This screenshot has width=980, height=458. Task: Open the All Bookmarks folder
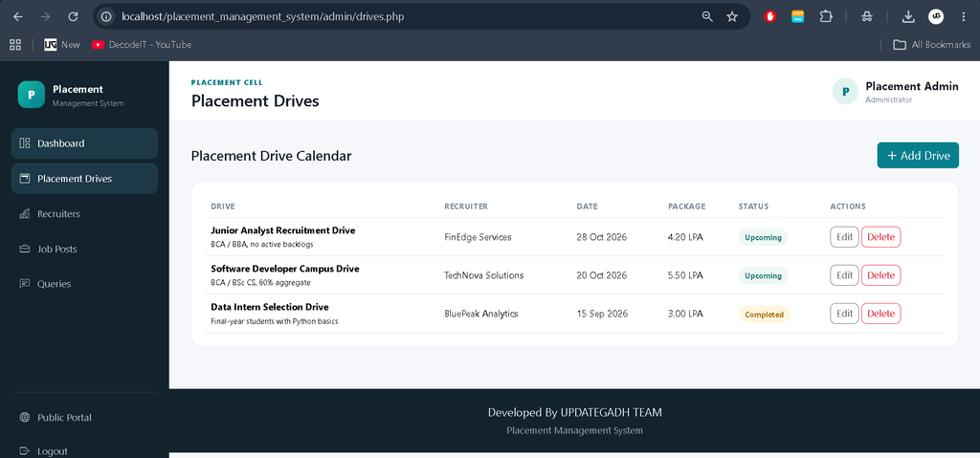(x=932, y=44)
